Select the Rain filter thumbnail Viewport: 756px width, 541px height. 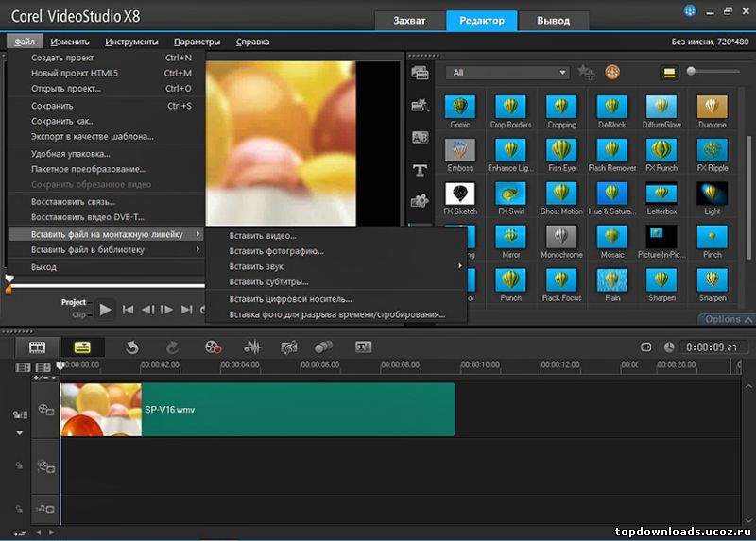[611, 279]
